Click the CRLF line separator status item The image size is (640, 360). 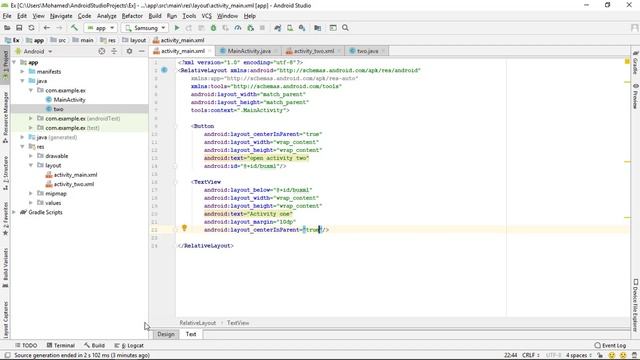(531, 355)
